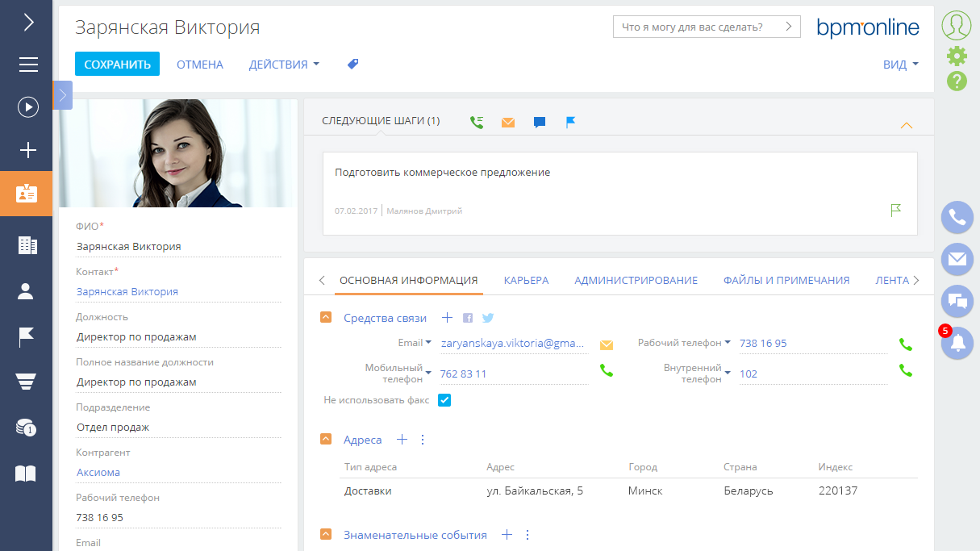Start a call to the Рабочий телефон number
The image size is (980, 551).
click(x=905, y=343)
